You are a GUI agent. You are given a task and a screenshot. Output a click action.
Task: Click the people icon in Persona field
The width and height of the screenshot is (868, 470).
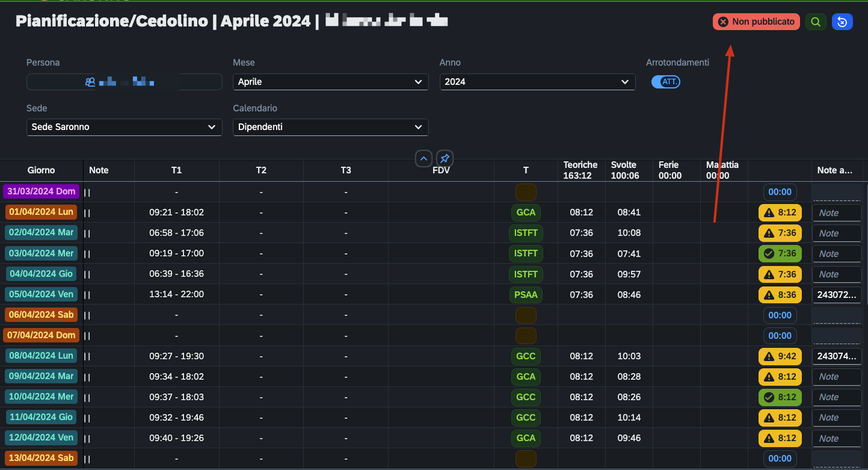90,82
